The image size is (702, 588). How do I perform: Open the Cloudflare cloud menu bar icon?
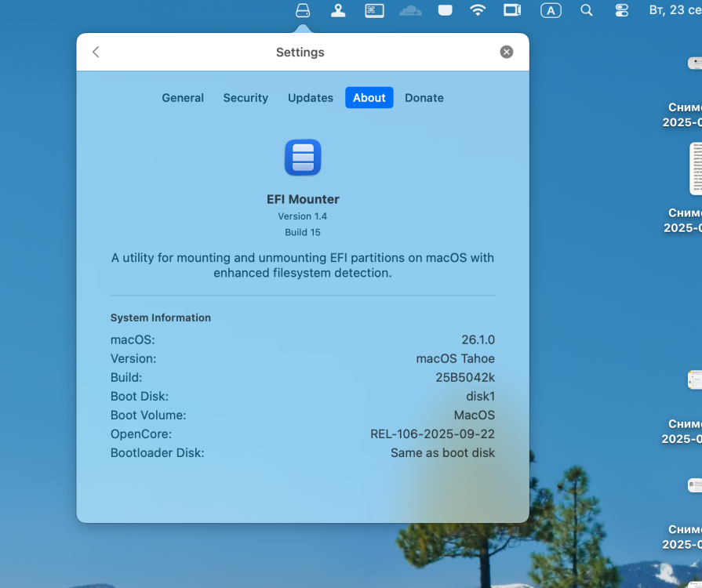click(x=410, y=10)
